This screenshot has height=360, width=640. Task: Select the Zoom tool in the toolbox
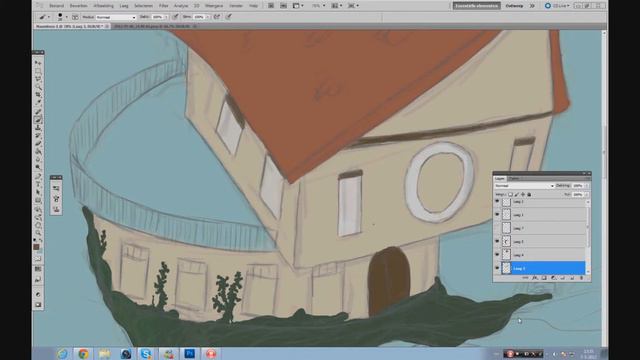point(38,233)
